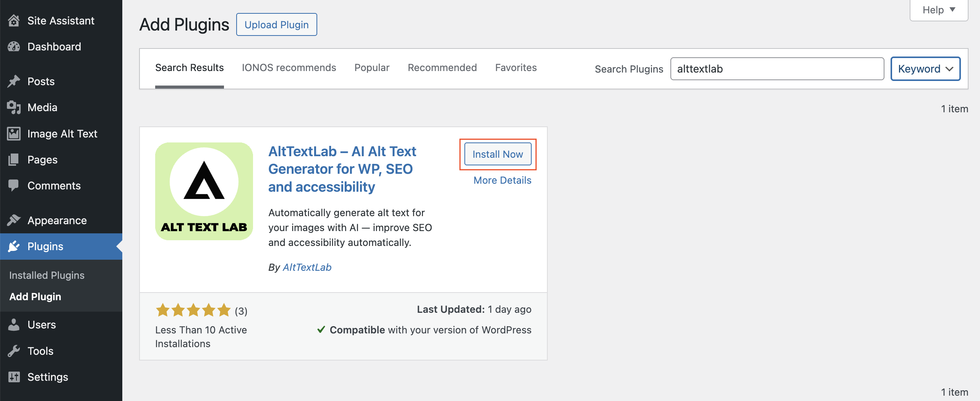
Task: Click the green compatibility checkmark icon
Action: (x=321, y=330)
